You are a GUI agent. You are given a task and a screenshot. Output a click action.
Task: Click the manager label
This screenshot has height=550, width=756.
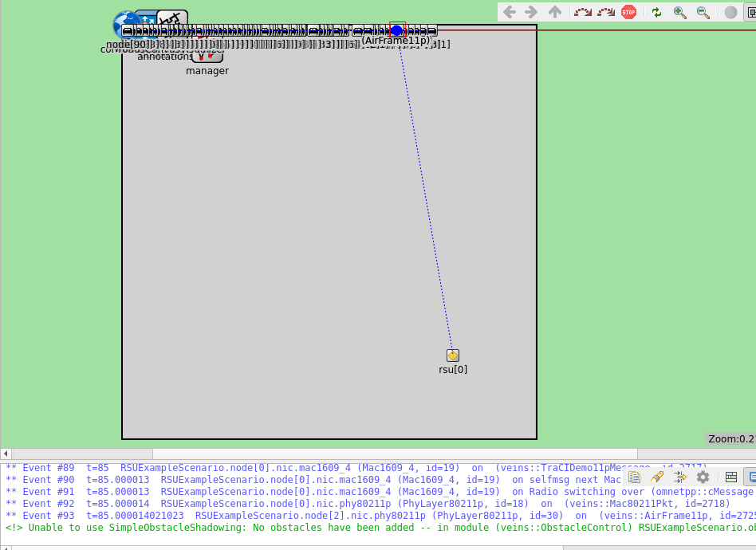[207, 71]
